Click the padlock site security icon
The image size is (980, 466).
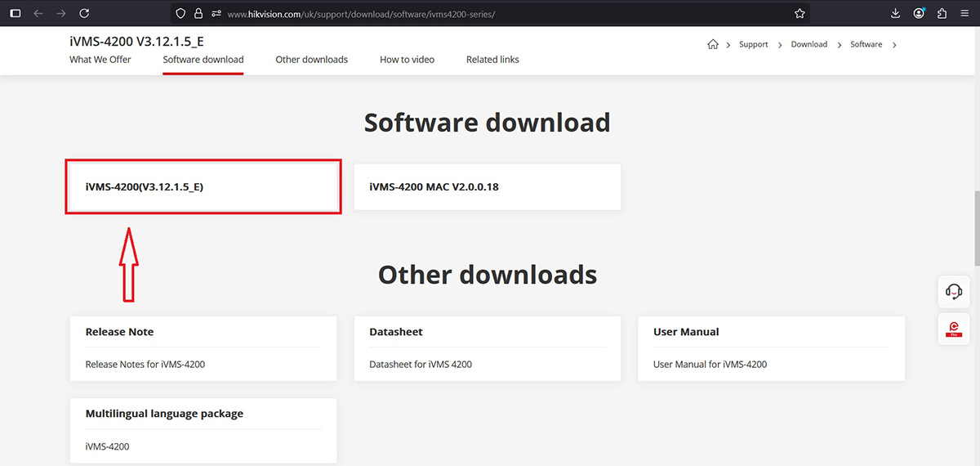click(x=198, y=13)
